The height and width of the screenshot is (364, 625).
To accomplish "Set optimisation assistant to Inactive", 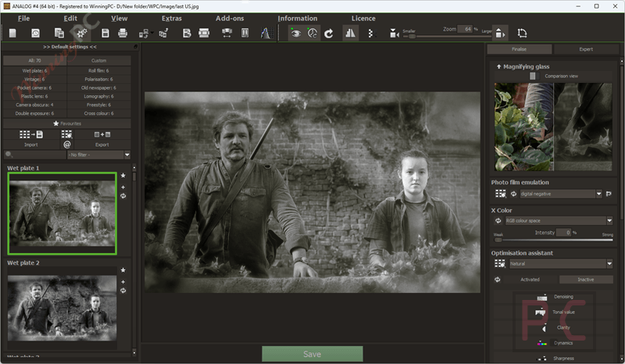I will [585, 280].
